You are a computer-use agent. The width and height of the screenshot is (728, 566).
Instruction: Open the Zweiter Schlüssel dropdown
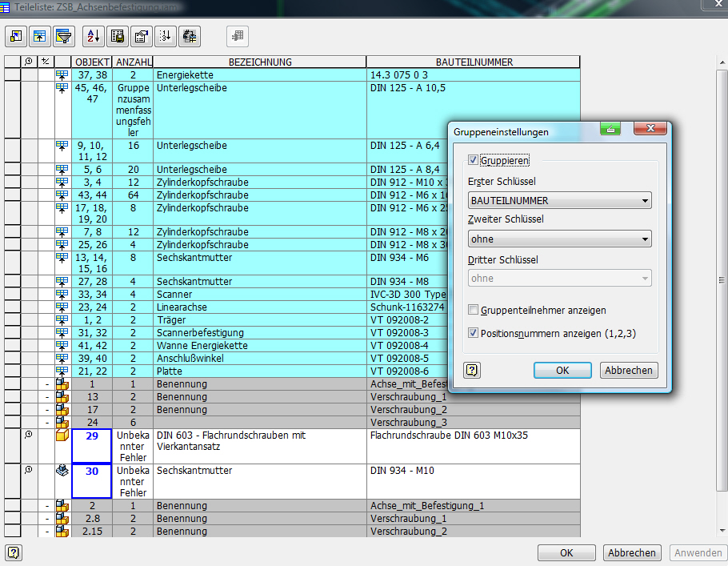559,239
